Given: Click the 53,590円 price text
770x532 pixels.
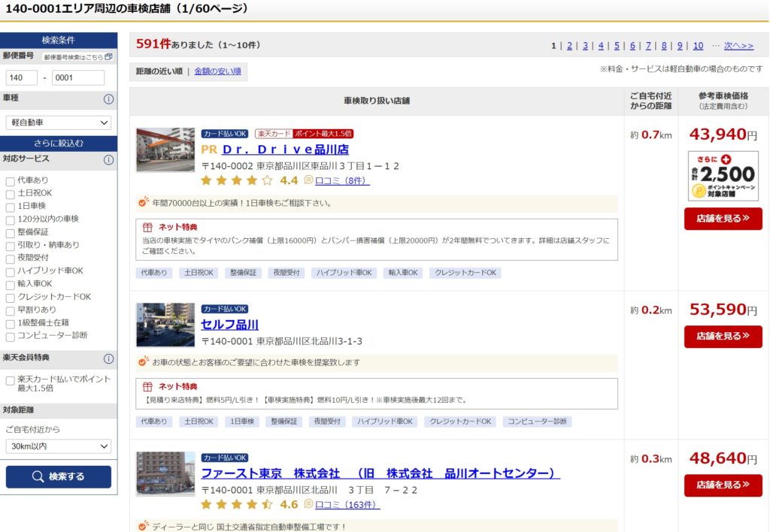Looking at the screenshot, I should point(723,309).
